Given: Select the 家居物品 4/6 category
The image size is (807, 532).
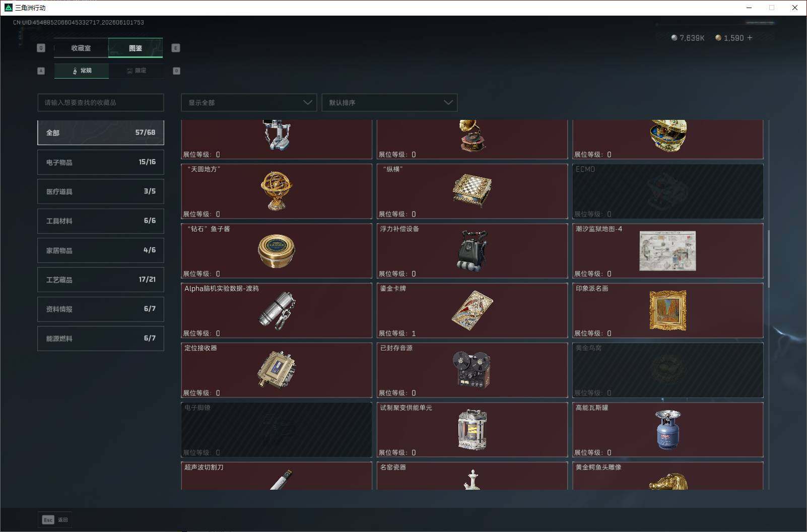Looking at the screenshot, I should (101, 250).
